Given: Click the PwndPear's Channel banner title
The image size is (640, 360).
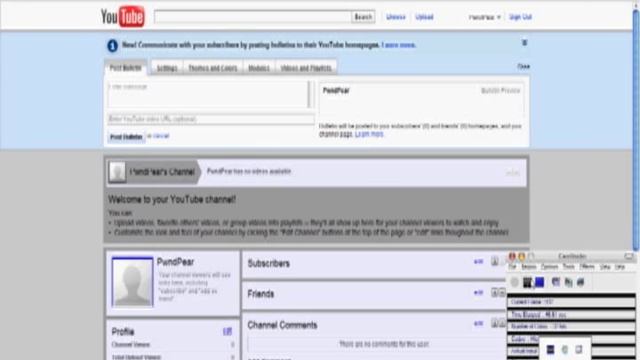Looking at the screenshot, I should pyautogui.click(x=162, y=172).
